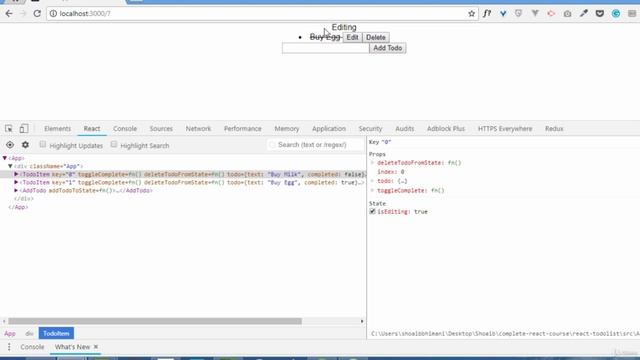Focus the React search text or regex field
This screenshot has width=640, height=360.
tap(316, 145)
